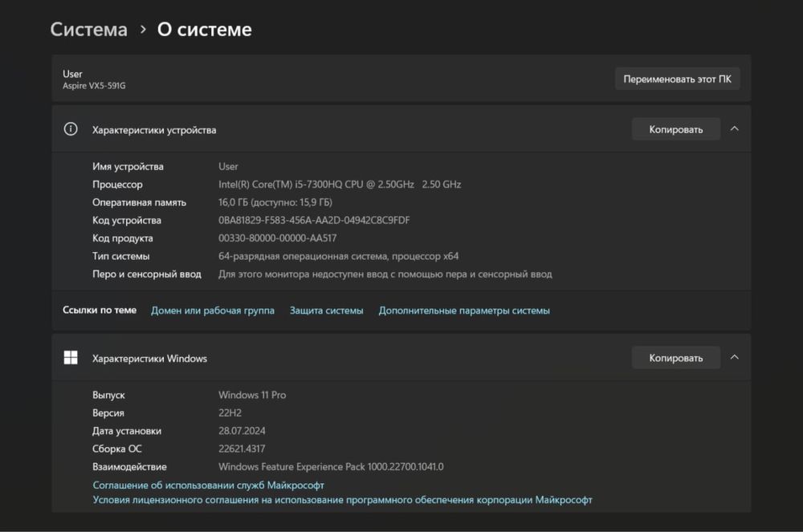The image size is (803, 532).
Task: Open Дополнительные параметры системы link
Action: tap(464, 311)
